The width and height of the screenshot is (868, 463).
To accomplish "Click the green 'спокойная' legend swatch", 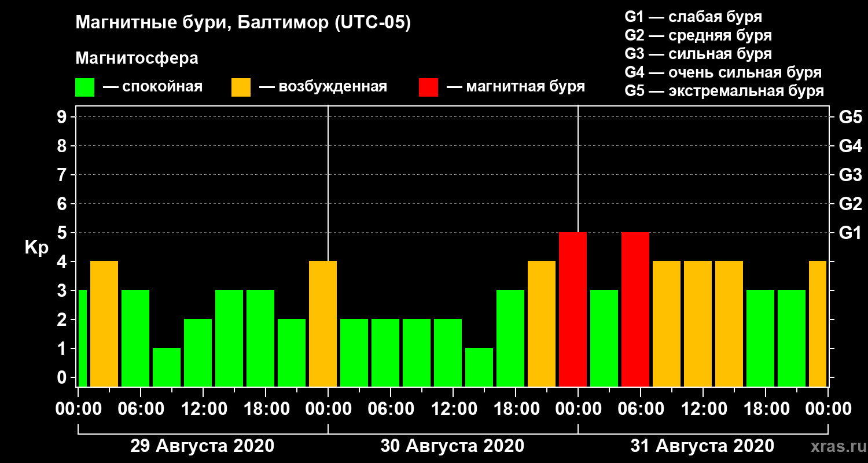I will (84, 87).
